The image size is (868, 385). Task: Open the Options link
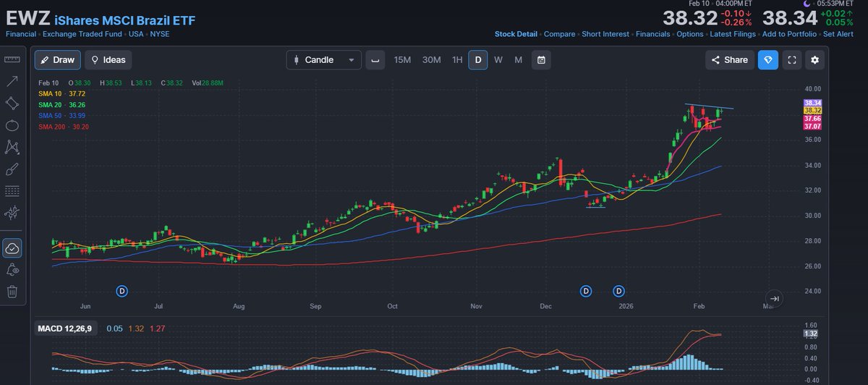(x=690, y=34)
